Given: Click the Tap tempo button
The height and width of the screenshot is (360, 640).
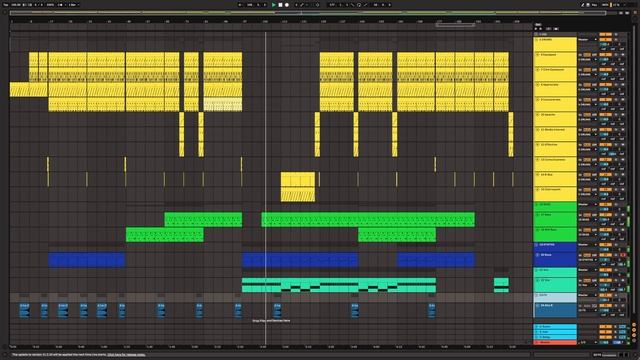Looking at the screenshot, I should tap(6, 5).
